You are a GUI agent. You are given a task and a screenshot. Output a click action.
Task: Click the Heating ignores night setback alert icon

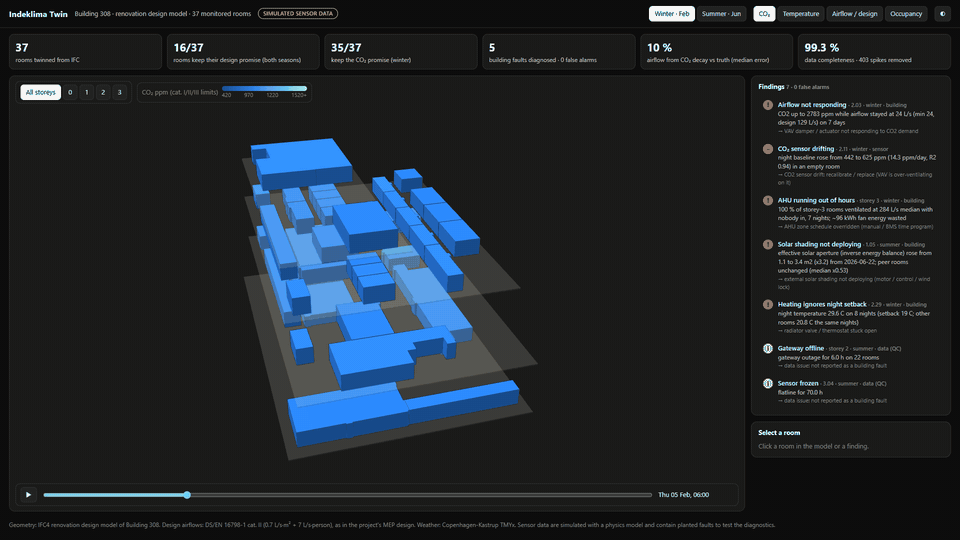pos(768,304)
